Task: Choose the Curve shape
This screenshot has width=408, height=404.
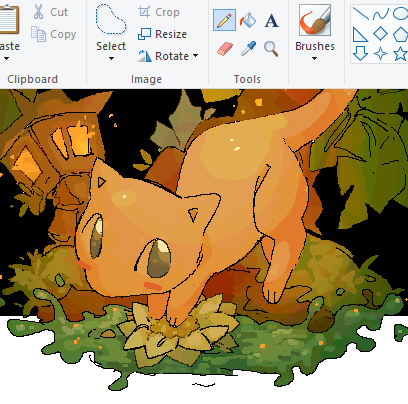Action: click(380, 14)
